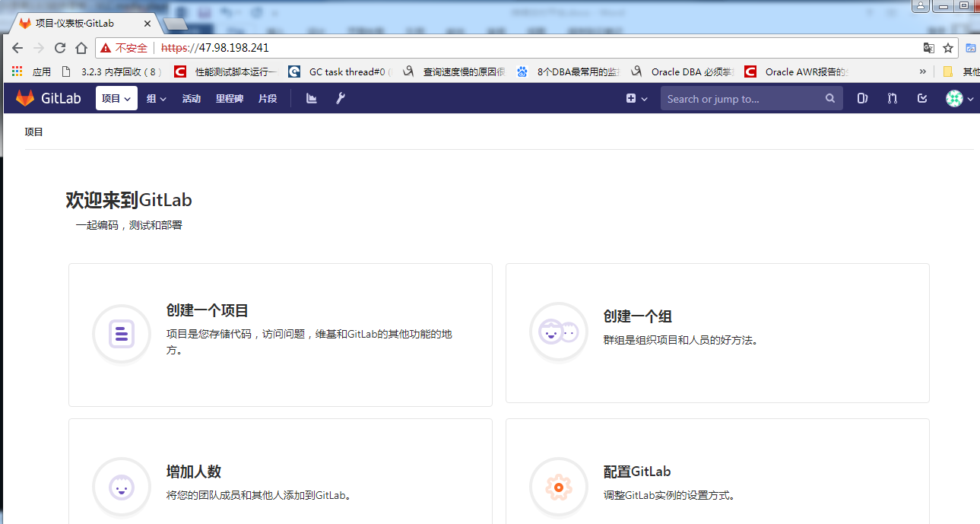The height and width of the screenshot is (524, 980).
Task: Open instance statistics chart icon
Action: (x=311, y=98)
